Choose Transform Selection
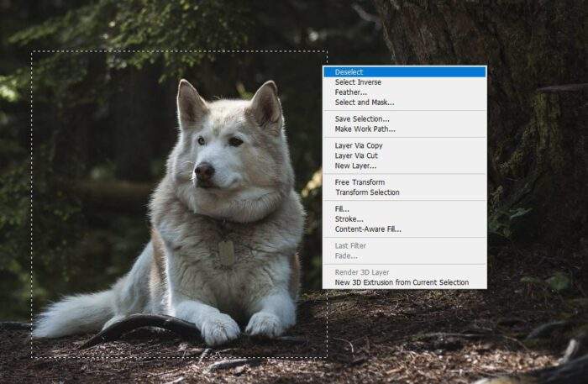This screenshot has height=384, width=588. (405, 192)
